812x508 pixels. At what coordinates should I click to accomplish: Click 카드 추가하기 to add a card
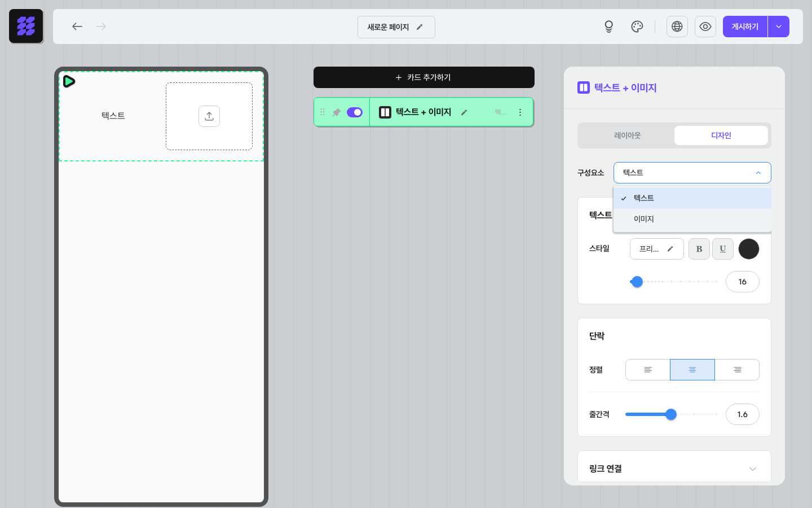click(424, 77)
